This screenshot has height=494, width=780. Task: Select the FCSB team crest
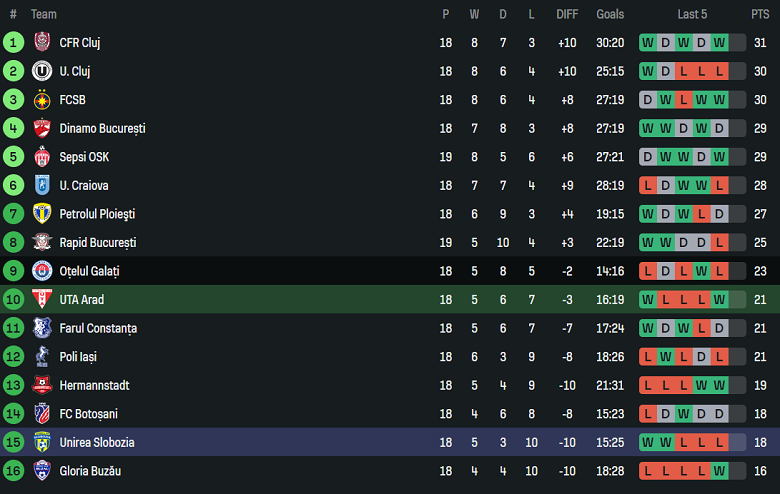coord(42,99)
